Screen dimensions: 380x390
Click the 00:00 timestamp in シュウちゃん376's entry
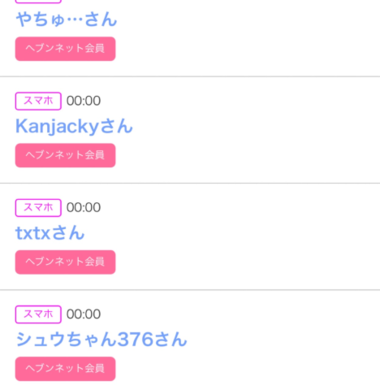tap(83, 314)
